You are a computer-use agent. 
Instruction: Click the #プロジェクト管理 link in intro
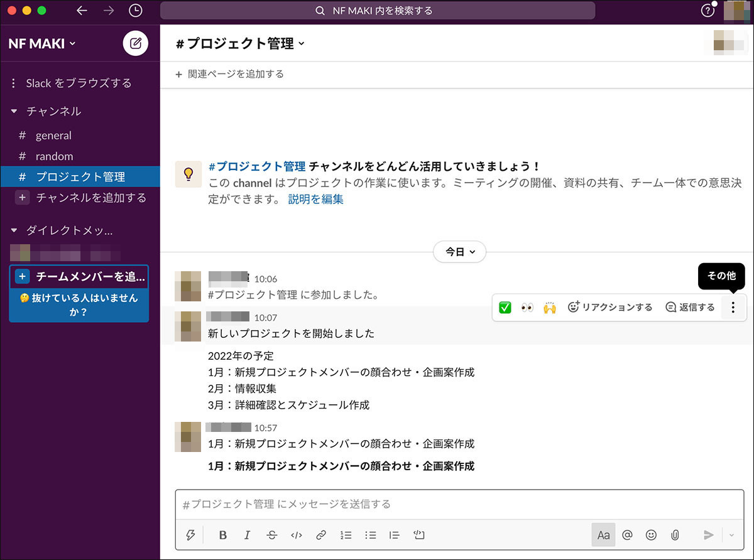coord(257,166)
